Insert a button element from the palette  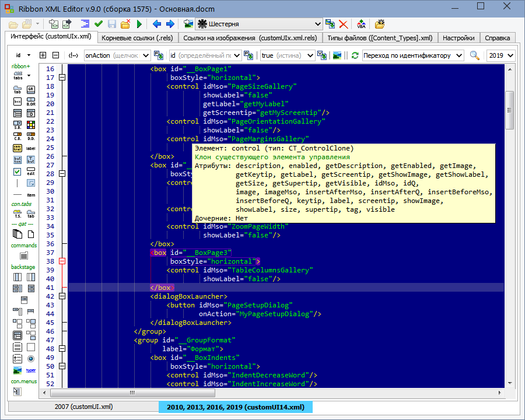[17, 160]
